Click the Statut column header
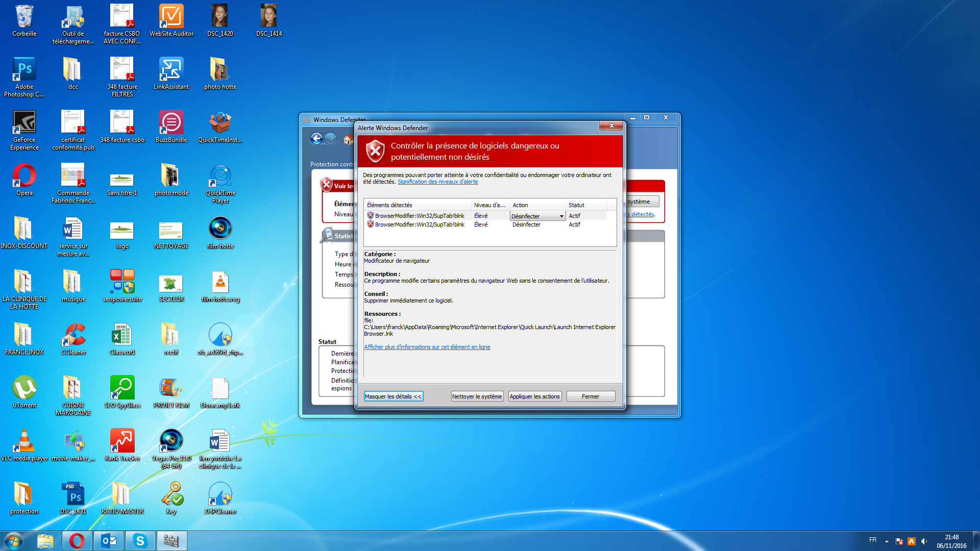 (586, 205)
